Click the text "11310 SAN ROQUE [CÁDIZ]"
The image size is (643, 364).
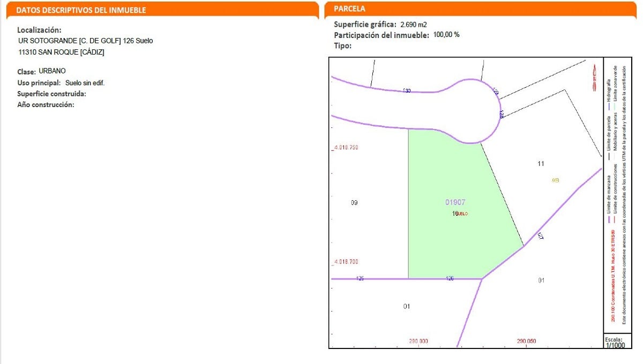61,52
